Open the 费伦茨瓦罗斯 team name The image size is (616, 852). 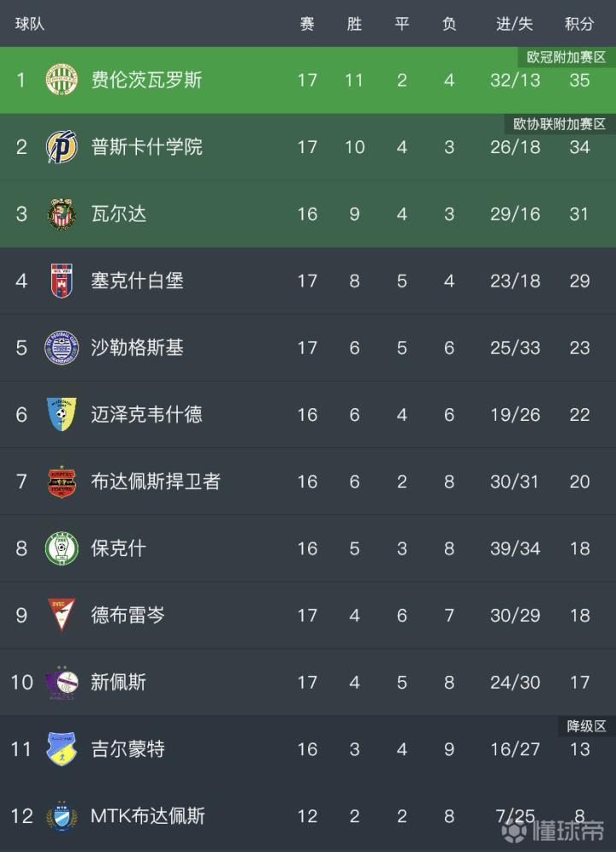click(146, 80)
